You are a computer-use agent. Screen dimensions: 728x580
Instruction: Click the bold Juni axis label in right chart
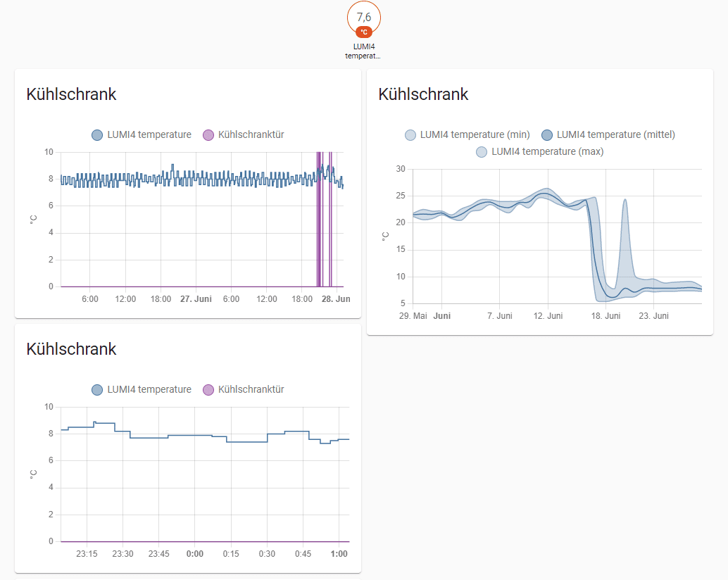(442, 316)
